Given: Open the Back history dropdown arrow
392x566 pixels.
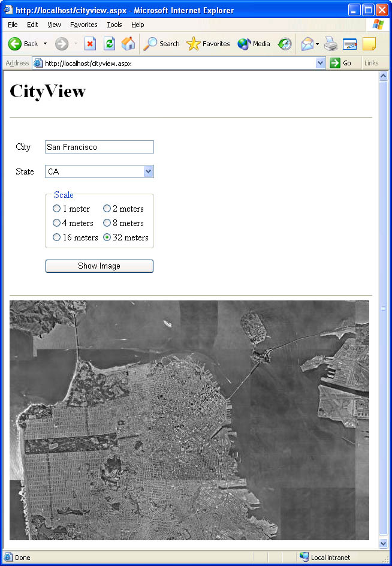Looking at the screenshot, I should click(x=45, y=44).
